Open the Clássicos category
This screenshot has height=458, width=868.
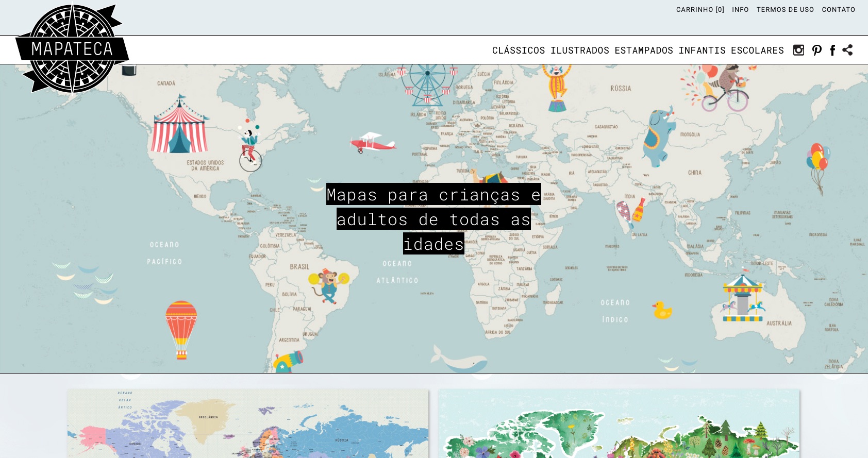(519, 50)
